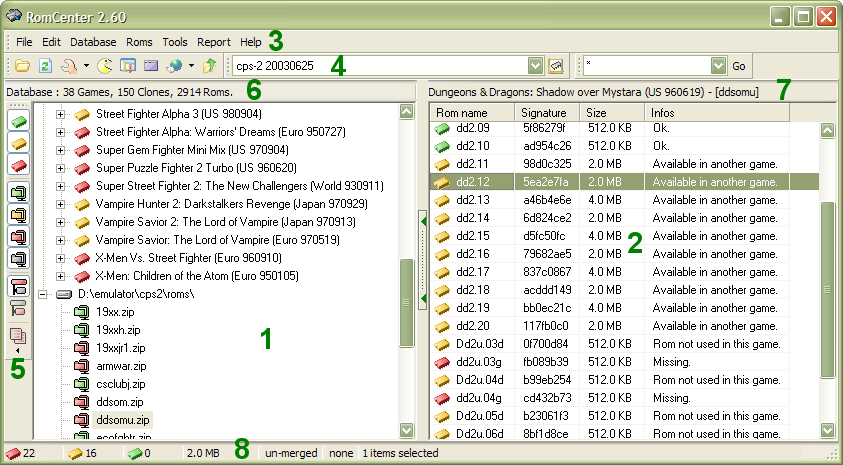Expand Vampire Hunter 2: Darkstalkers Revenge node

[60, 204]
